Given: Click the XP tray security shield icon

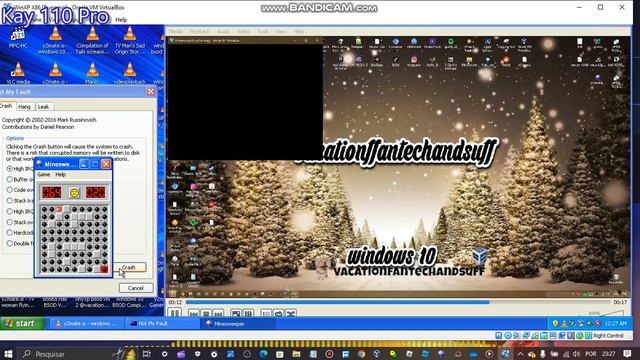Looking at the screenshot, I should click(x=555, y=323).
